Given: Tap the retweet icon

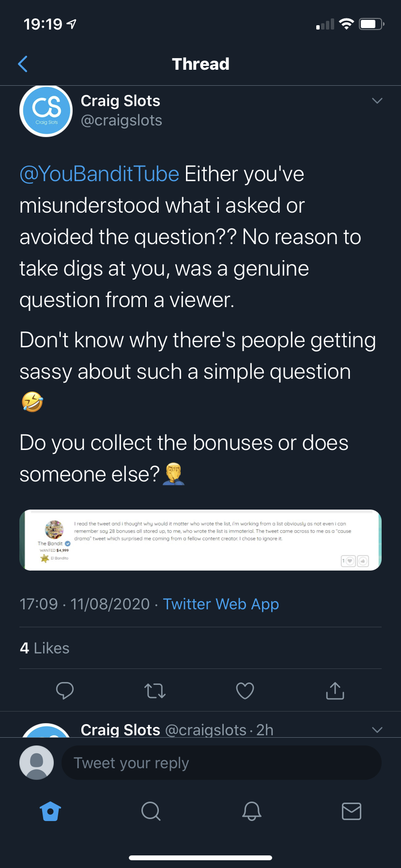Looking at the screenshot, I should tap(155, 691).
